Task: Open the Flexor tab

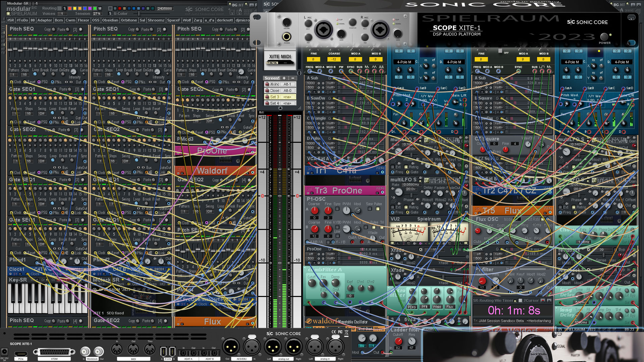Action: (x=84, y=20)
